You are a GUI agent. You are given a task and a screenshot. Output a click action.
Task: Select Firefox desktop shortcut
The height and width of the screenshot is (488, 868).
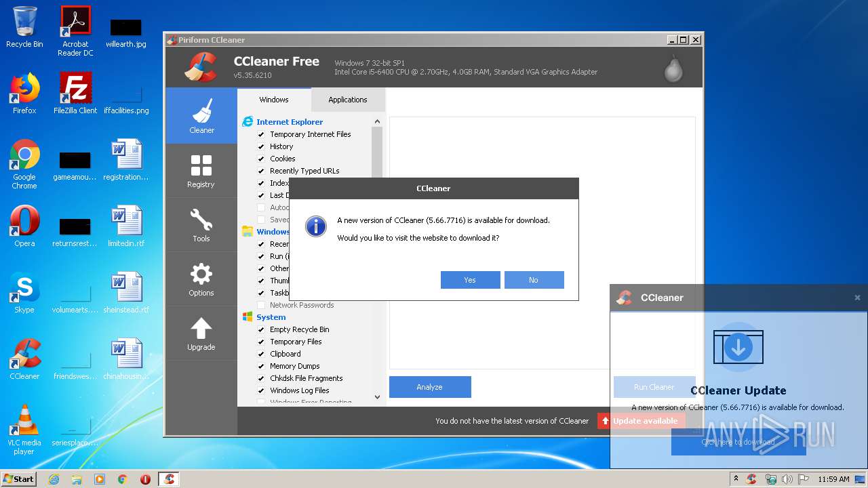[24, 94]
